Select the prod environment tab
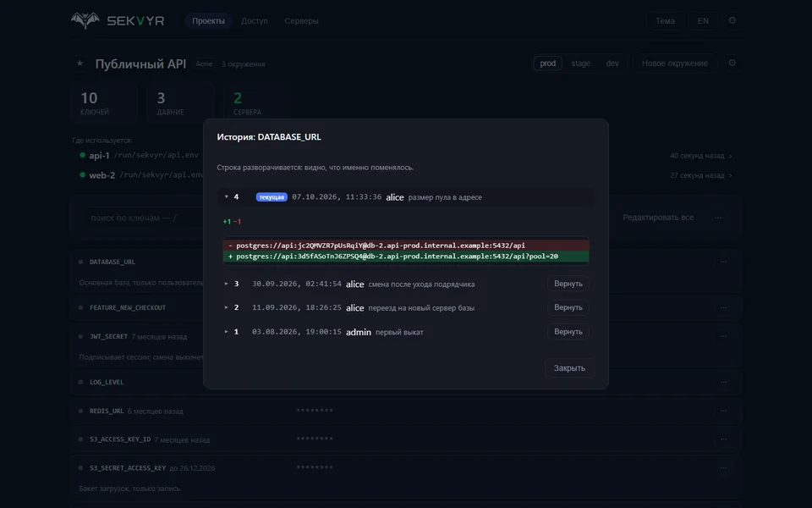Image resolution: width=812 pixels, height=508 pixels. pyautogui.click(x=547, y=63)
